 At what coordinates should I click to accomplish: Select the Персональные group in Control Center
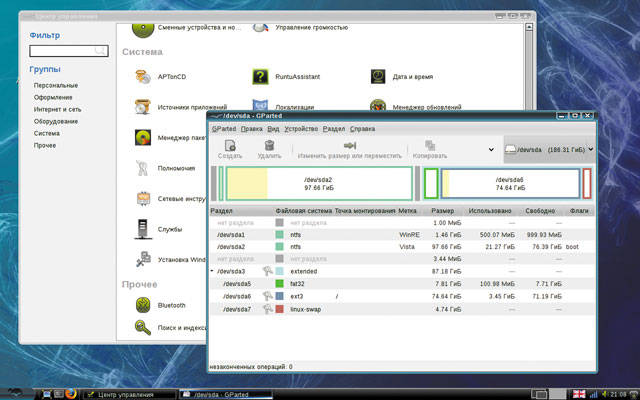click(56, 85)
